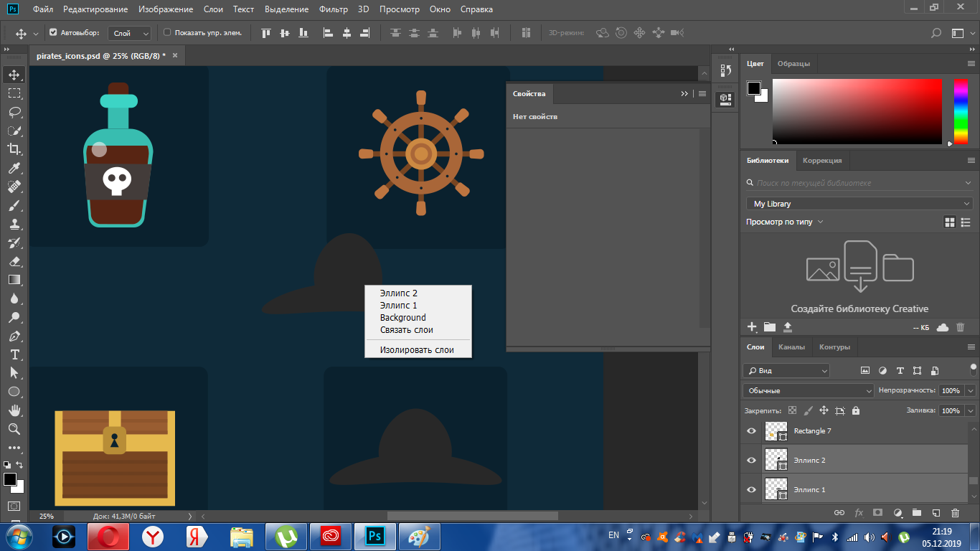This screenshot has width=980, height=551.
Task: Hide the Эллипс 2 layer
Action: (751, 461)
